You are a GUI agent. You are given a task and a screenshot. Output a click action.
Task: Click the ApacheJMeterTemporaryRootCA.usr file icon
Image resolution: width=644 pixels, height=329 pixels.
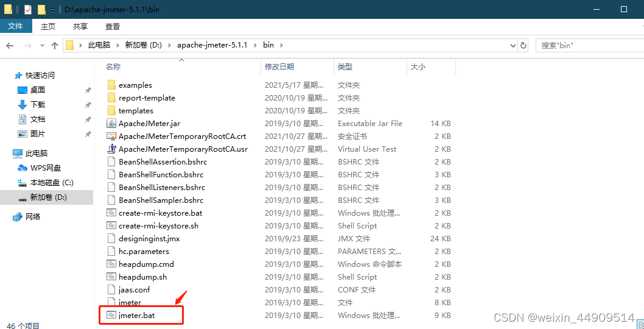point(111,149)
